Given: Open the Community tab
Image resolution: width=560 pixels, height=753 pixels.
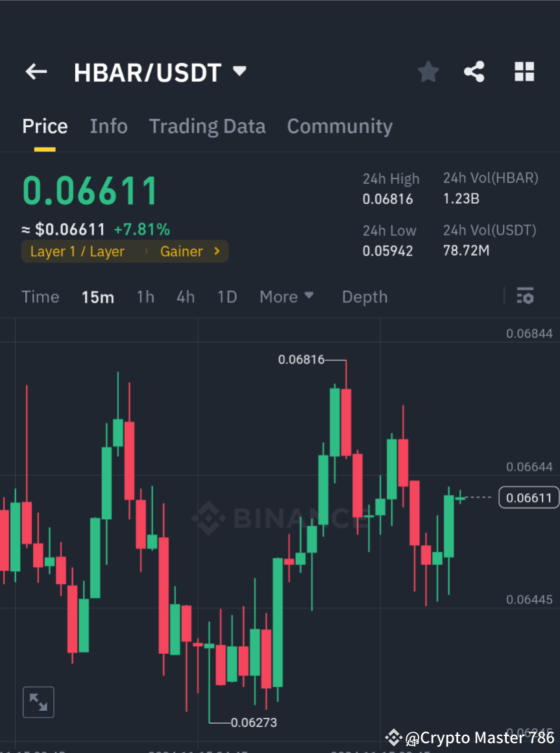Looking at the screenshot, I should [x=339, y=126].
